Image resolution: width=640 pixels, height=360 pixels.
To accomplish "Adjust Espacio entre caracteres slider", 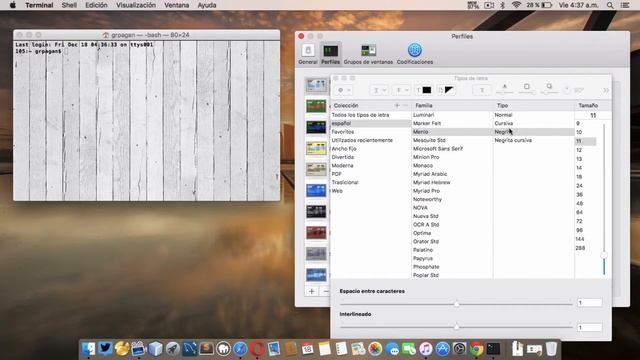I will [x=456, y=303].
